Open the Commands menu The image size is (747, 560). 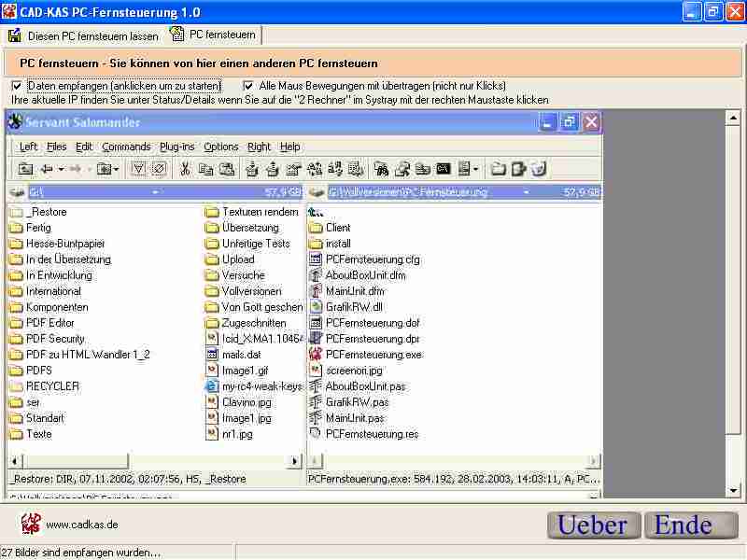click(x=126, y=147)
